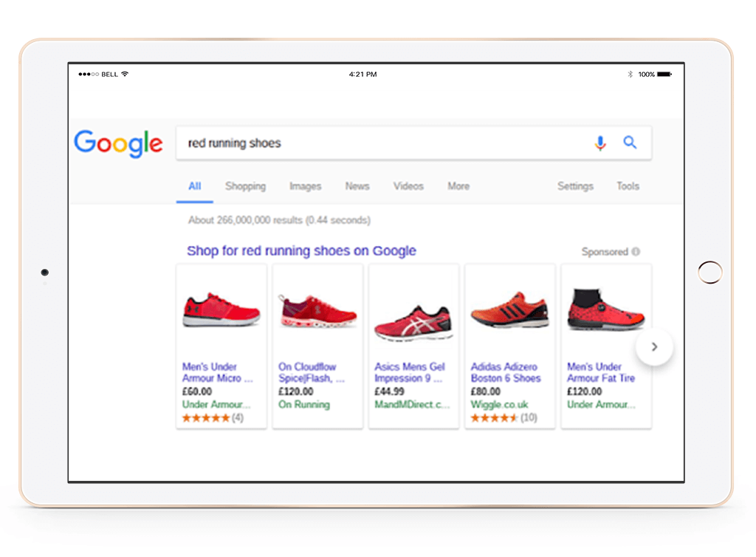Click the £80.00 price
The width and height of the screenshot is (756, 557).
[x=486, y=392]
